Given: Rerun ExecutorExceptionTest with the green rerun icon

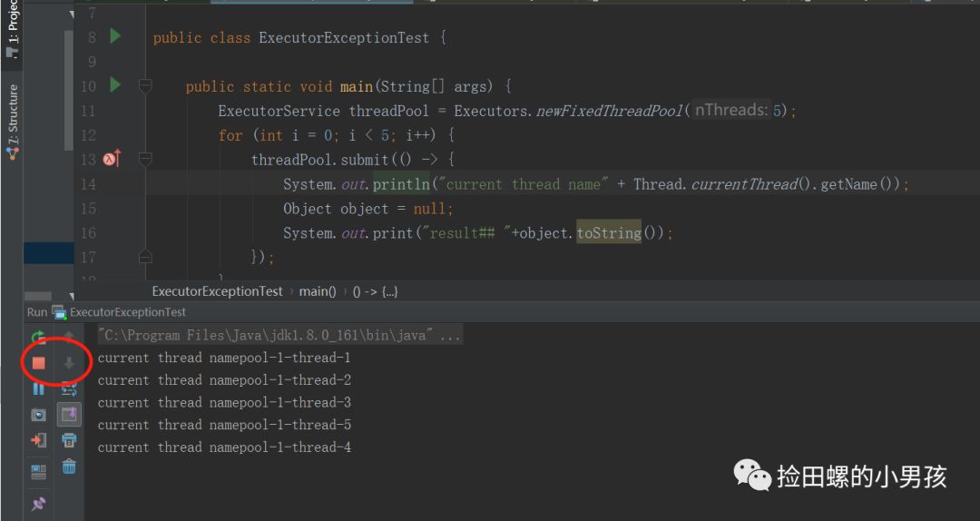Looking at the screenshot, I should [39, 337].
